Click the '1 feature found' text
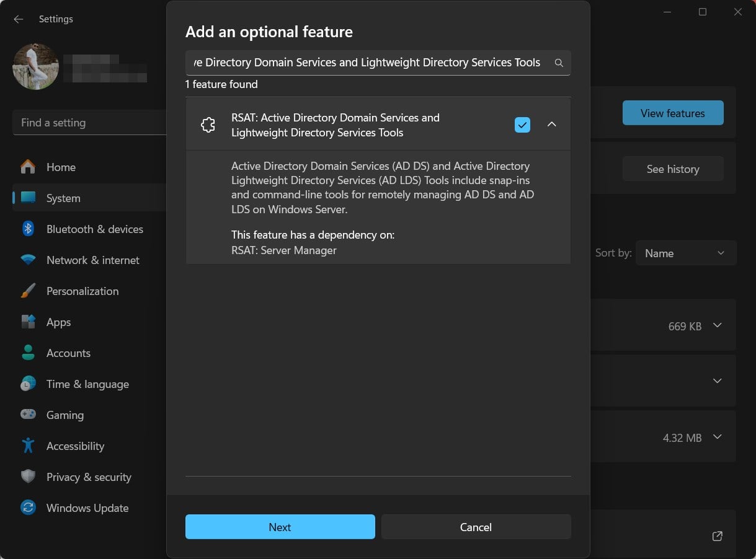 point(221,84)
